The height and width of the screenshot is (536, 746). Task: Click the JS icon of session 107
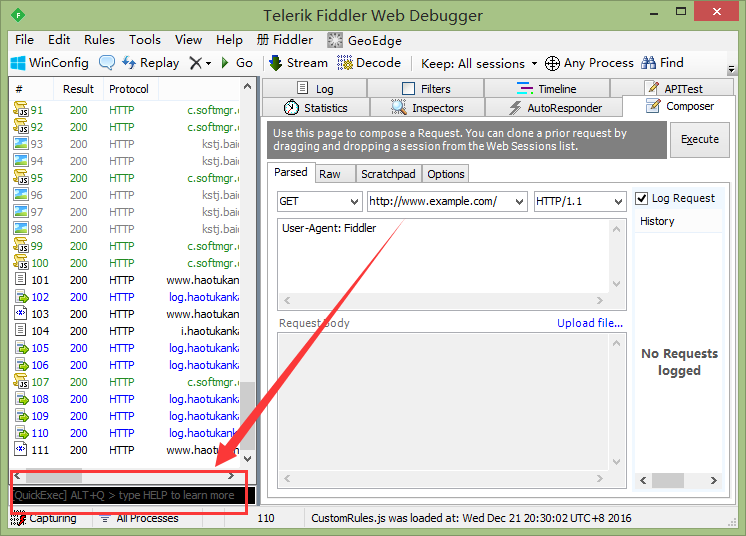click(21, 381)
